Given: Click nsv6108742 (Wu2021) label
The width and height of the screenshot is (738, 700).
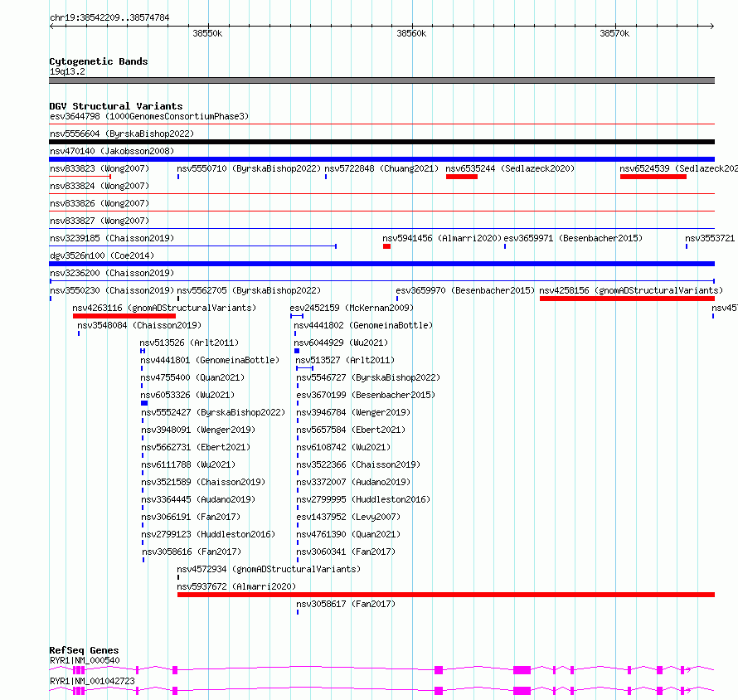Looking at the screenshot, I should coord(343,447).
